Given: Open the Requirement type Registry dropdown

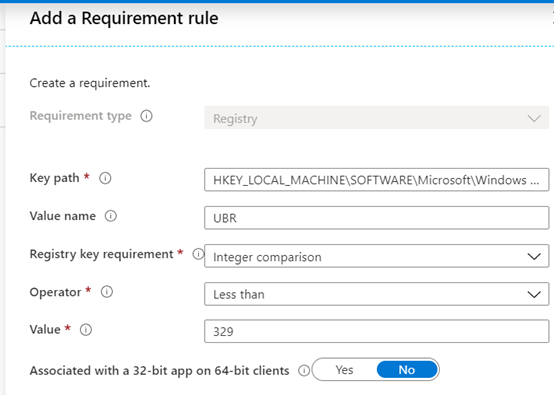Looking at the screenshot, I should coord(377,118).
